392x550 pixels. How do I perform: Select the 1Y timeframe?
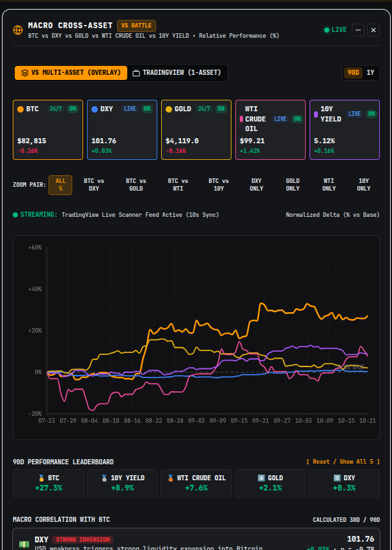tap(370, 73)
